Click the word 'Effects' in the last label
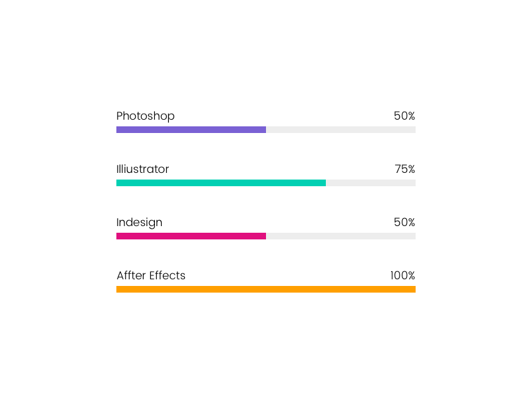The image size is (532, 399). [167, 275]
